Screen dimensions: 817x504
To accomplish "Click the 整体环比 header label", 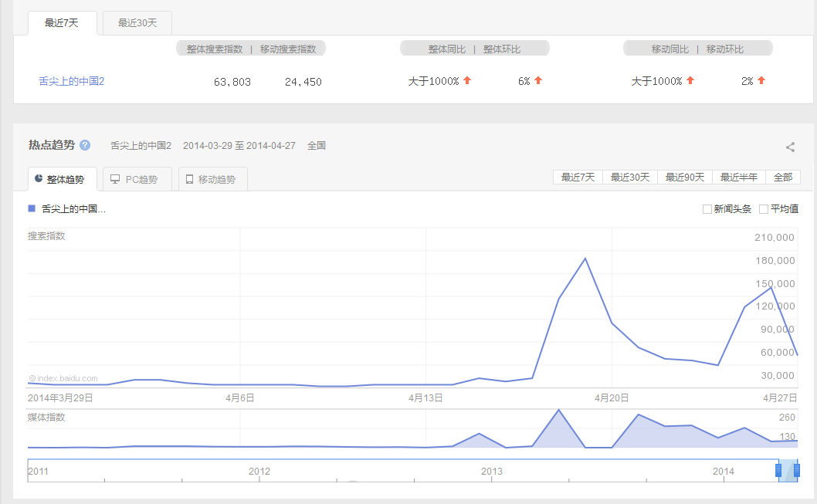I will (x=502, y=49).
